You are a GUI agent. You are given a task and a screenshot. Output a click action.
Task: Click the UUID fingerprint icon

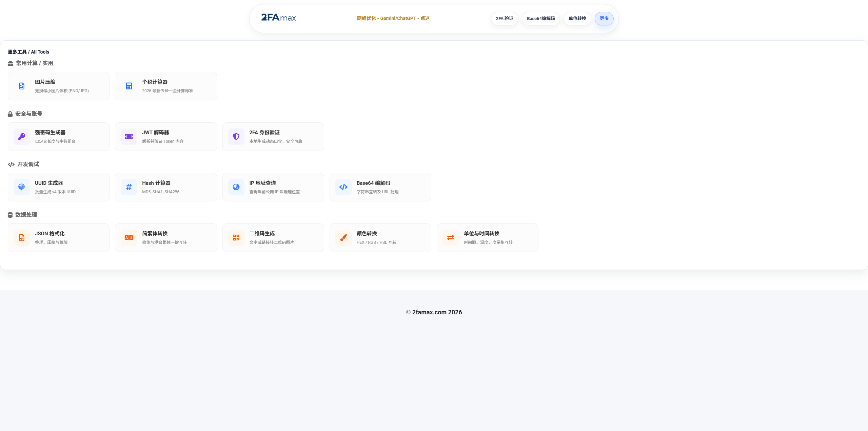coord(22,187)
